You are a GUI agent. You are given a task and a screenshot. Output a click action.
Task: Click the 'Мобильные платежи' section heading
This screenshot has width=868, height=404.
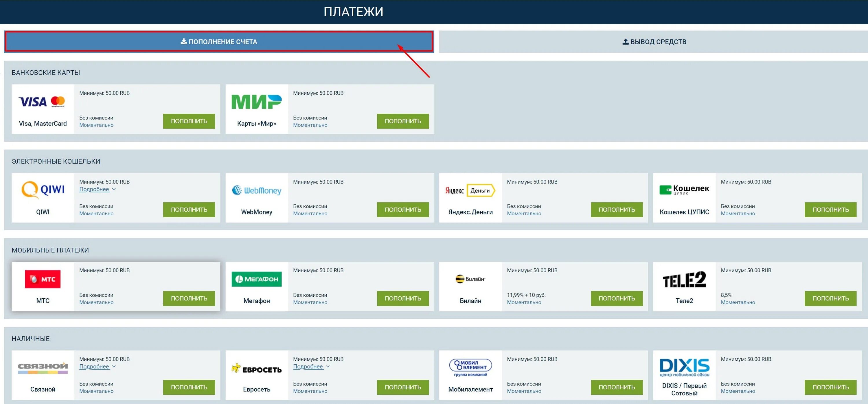click(50, 250)
